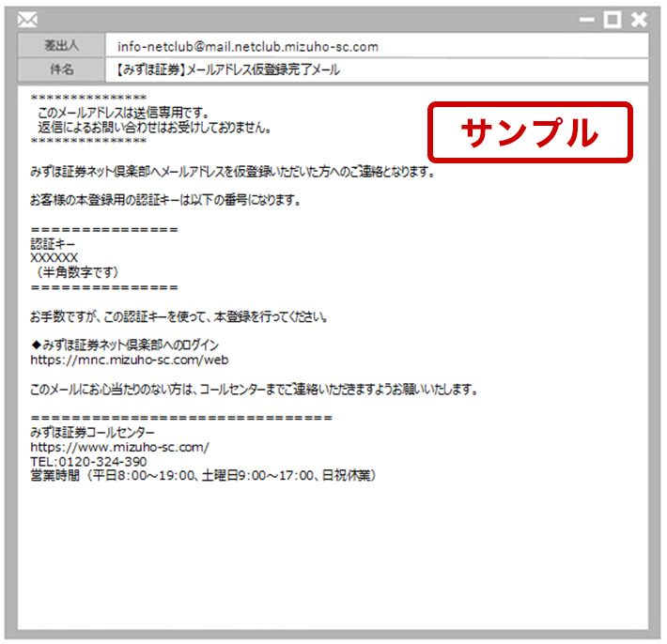
Task: Click the XXXXXX authentication key value
Action: click(x=54, y=257)
